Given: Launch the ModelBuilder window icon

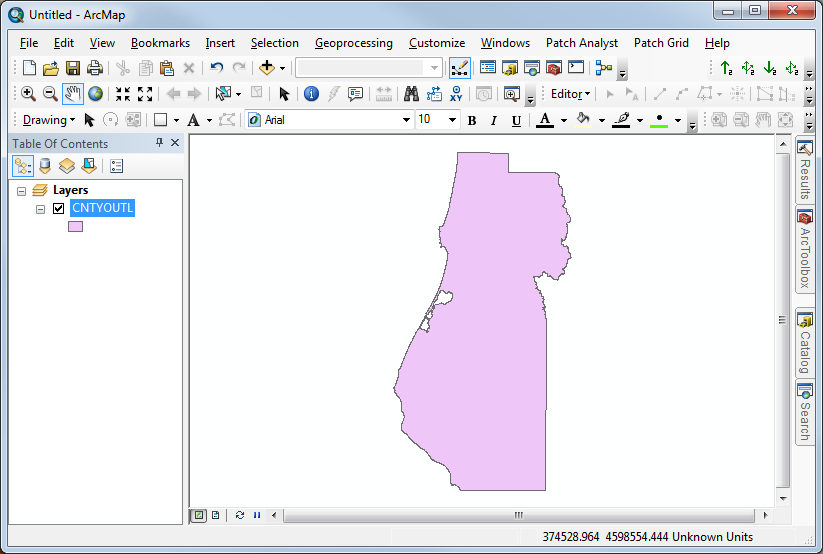Looking at the screenshot, I should click(x=603, y=68).
